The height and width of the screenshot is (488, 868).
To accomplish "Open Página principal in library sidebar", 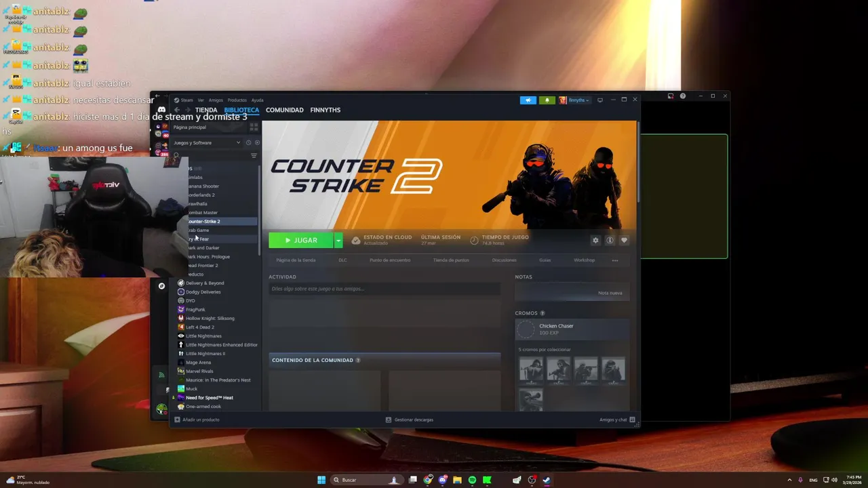I will pyautogui.click(x=190, y=127).
